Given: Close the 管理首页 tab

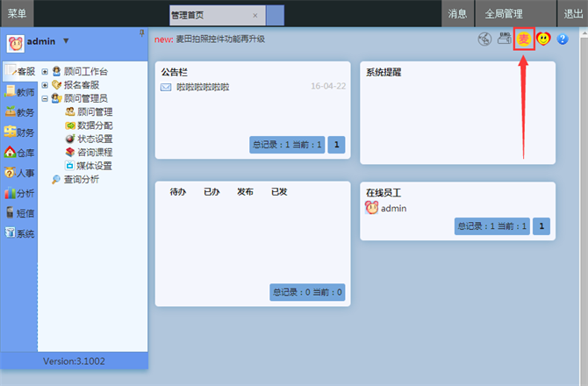Looking at the screenshot, I should [255, 16].
